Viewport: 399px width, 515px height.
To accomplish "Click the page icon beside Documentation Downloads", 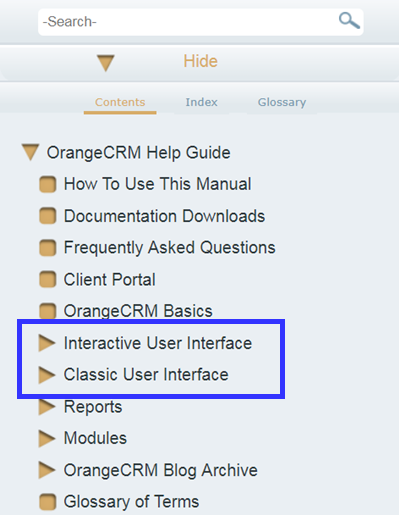I will click(48, 216).
